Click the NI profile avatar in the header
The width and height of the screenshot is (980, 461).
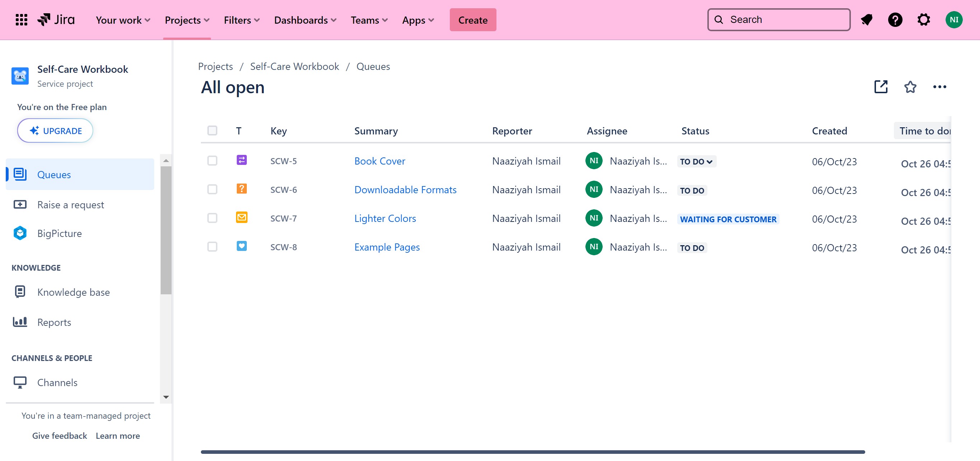tap(954, 20)
